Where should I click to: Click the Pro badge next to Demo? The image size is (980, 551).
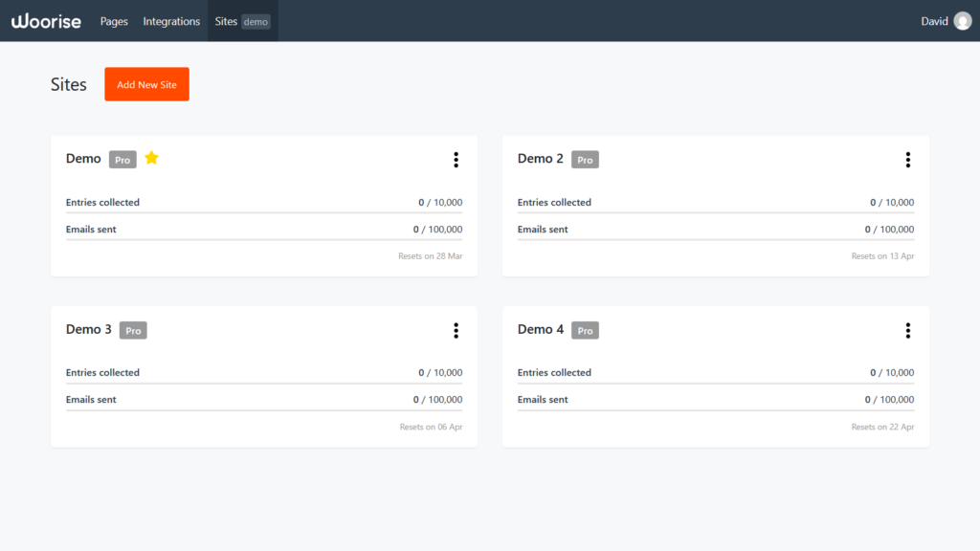(x=122, y=160)
